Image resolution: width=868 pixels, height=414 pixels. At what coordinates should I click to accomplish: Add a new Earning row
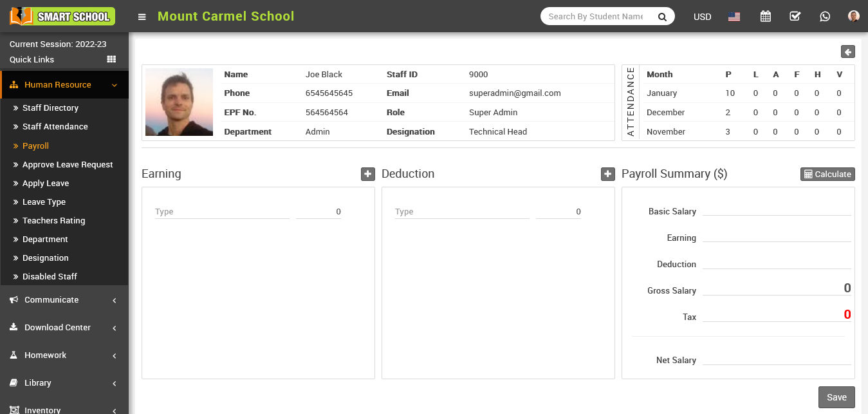point(368,174)
